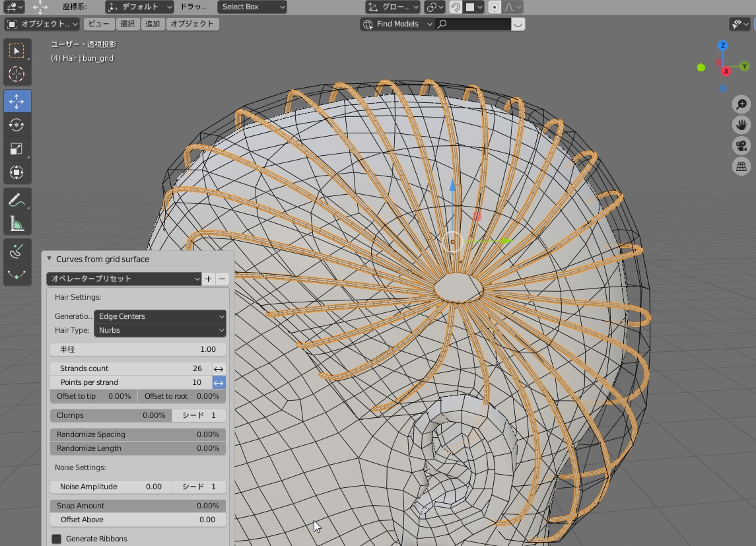Select the Move tool in toolbar
Viewport: 756px width, 546px height.
tap(17, 101)
